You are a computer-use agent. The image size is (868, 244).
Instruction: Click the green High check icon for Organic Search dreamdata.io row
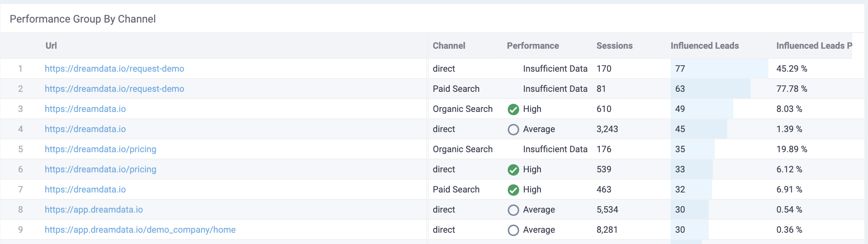[513, 109]
